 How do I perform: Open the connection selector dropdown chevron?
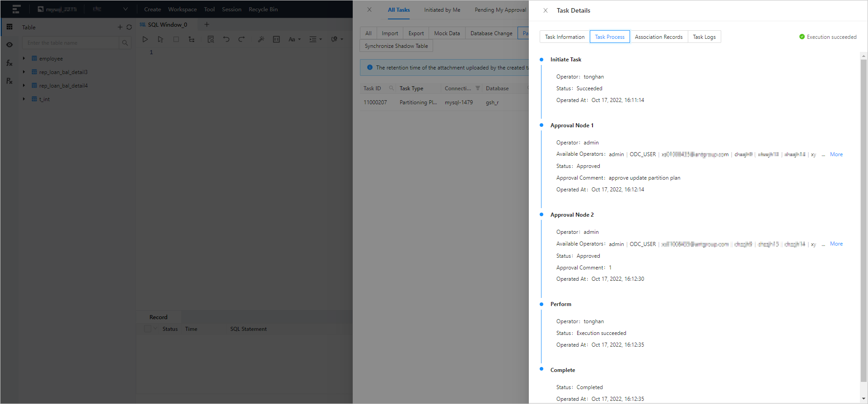click(x=126, y=9)
